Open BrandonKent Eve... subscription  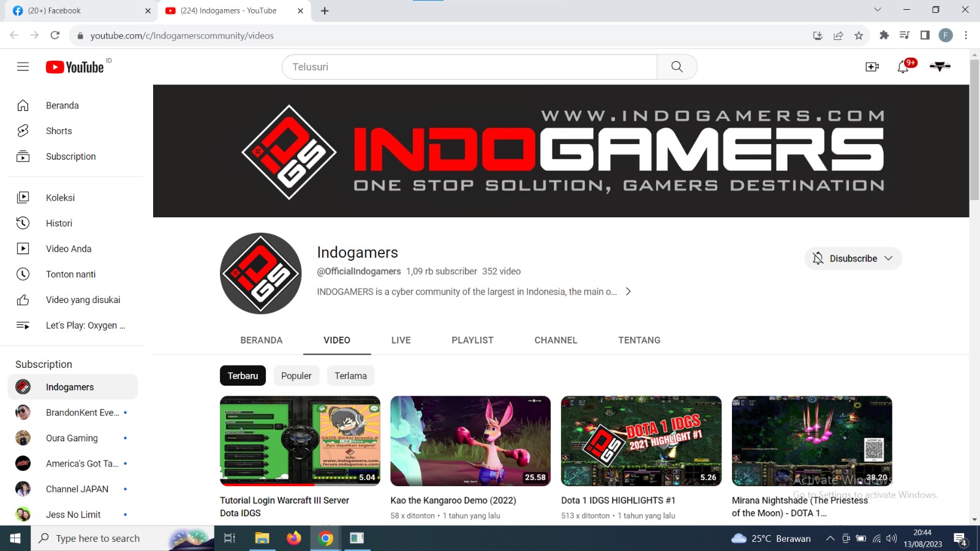point(73,413)
